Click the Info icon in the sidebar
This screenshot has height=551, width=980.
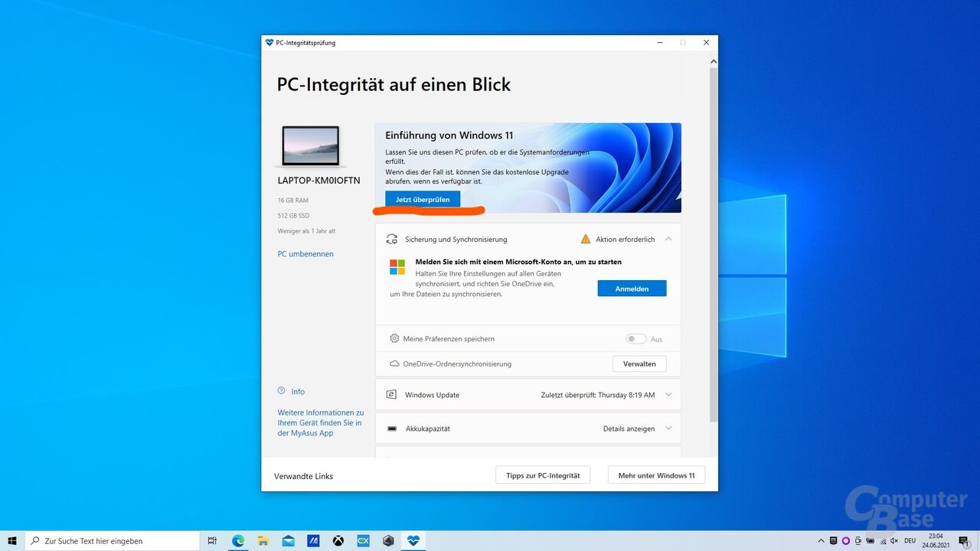coord(282,391)
